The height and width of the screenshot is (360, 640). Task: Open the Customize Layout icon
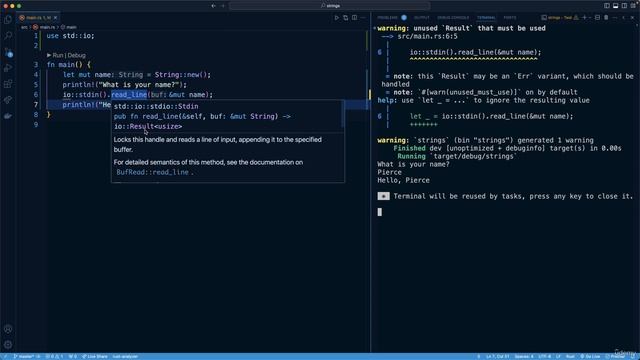(633, 6)
